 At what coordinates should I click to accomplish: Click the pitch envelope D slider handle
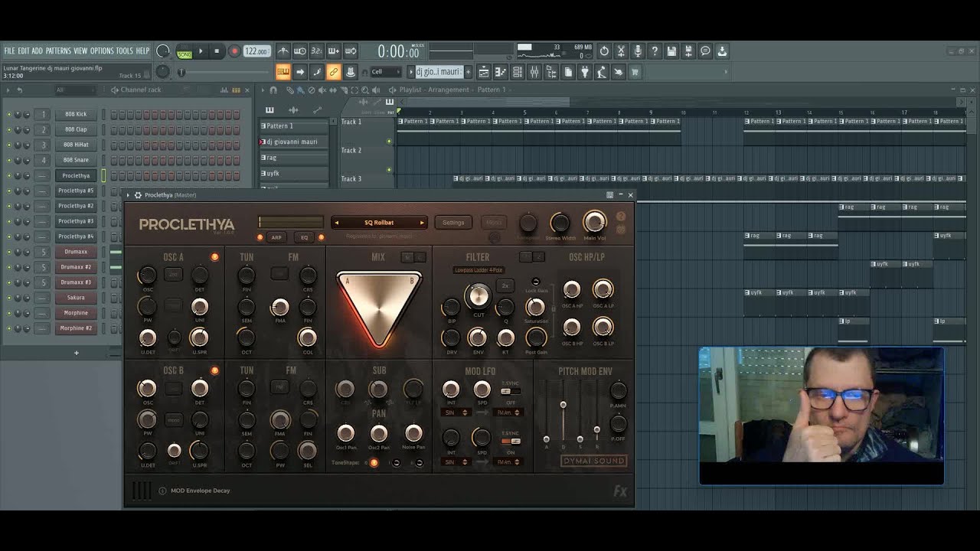click(x=563, y=405)
